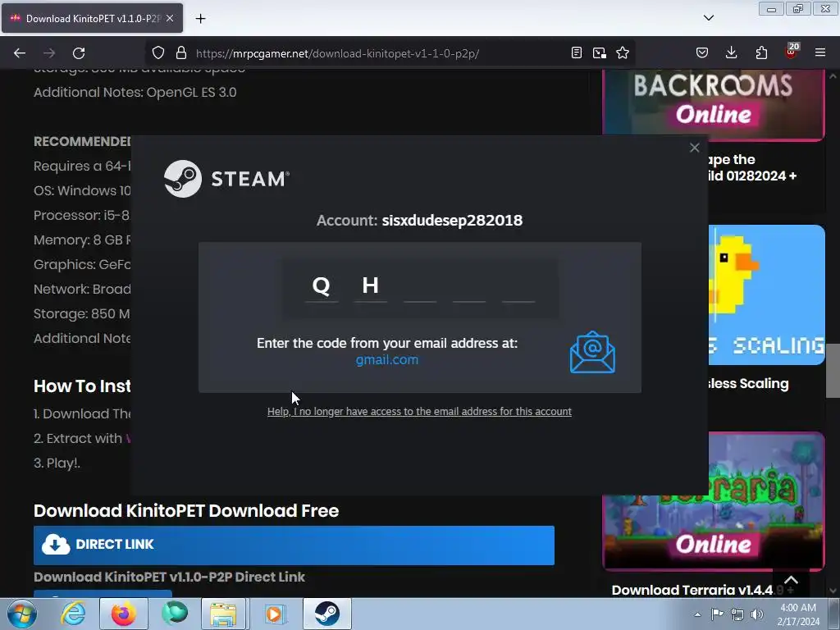Switch to the Steam taskbar icon
840x630 pixels.
click(326, 614)
